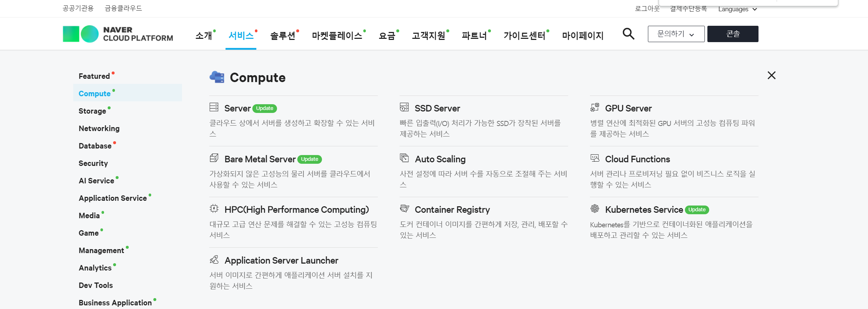Select the Networking category
Image resolution: width=868 pixels, height=309 pixels.
click(99, 128)
